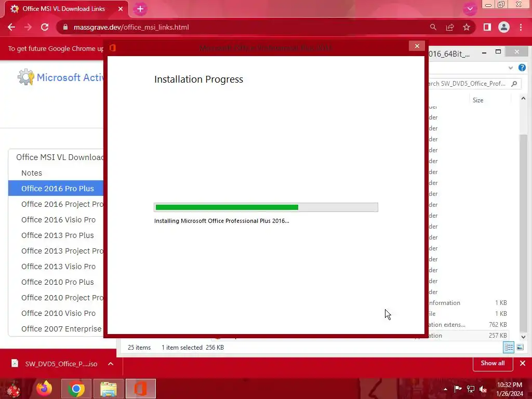Click the Office logo in installer title bar
Screen dimensions: 532x399
coord(113,48)
